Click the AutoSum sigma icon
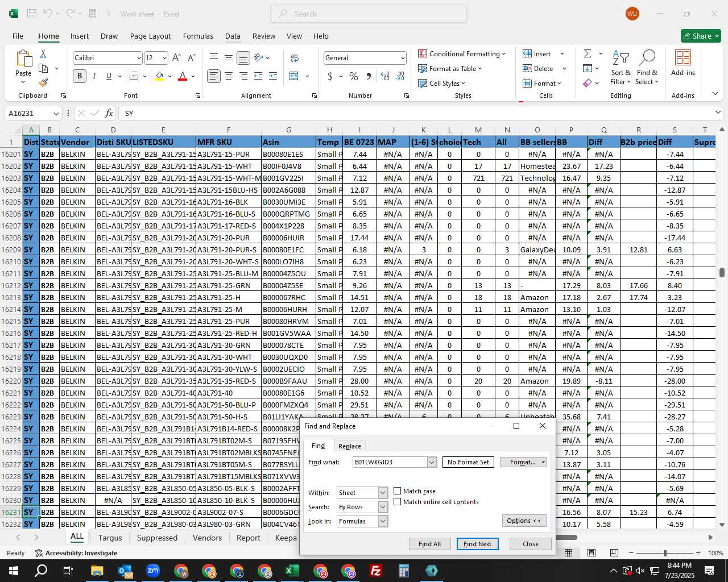Image resolution: width=728 pixels, height=582 pixels. [588, 53]
